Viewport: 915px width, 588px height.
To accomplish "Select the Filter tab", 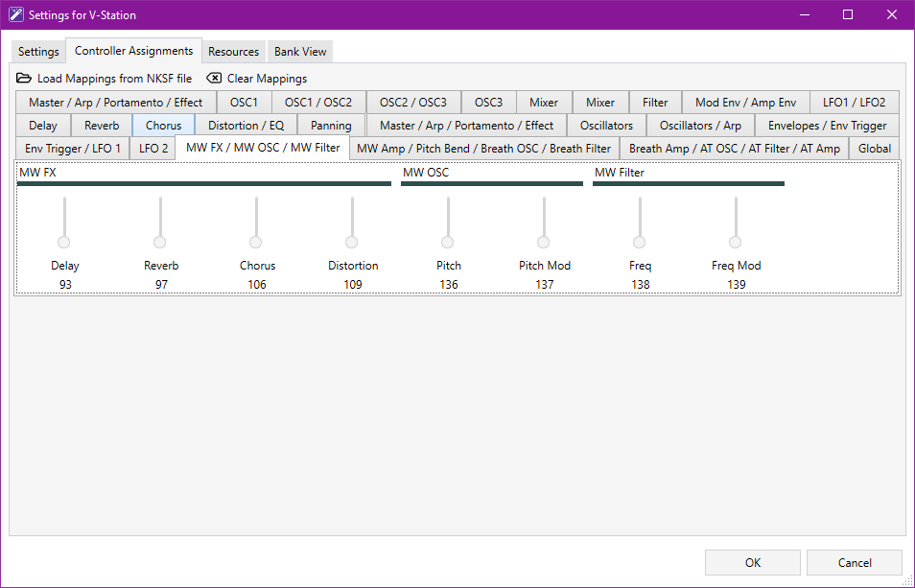I will tap(655, 102).
